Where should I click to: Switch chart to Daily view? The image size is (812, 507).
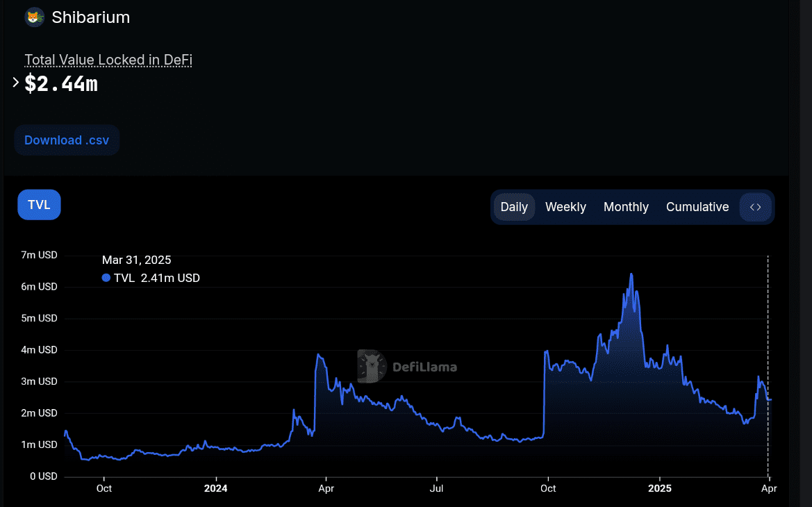514,207
